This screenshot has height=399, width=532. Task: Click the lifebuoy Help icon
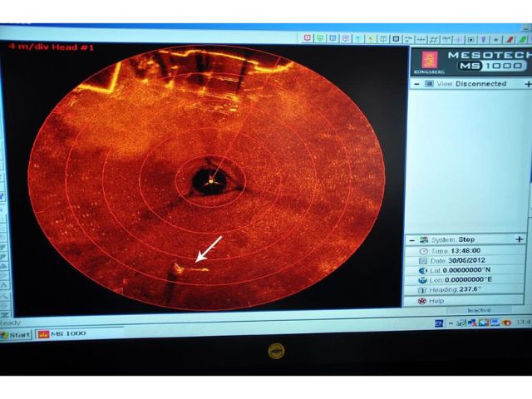[x=421, y=301]
